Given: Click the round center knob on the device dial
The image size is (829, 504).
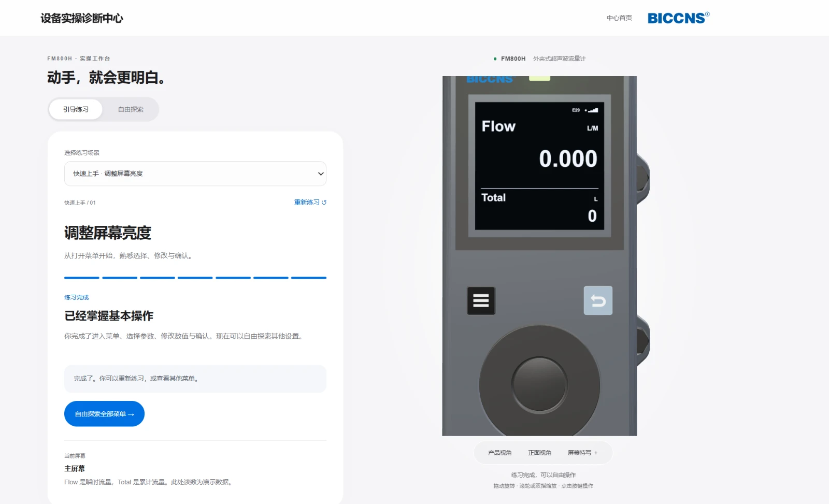Looking at the screenshot, I should (x=539, y=385).
